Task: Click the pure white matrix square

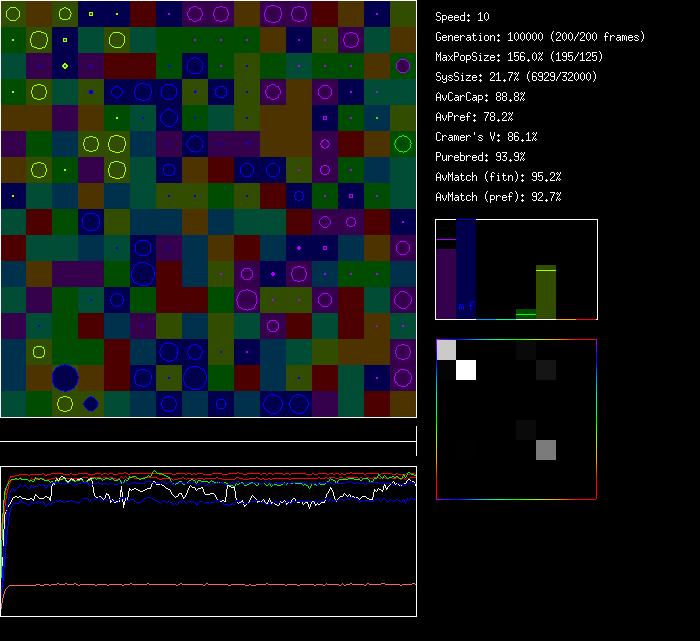Action: coord(466,370)
